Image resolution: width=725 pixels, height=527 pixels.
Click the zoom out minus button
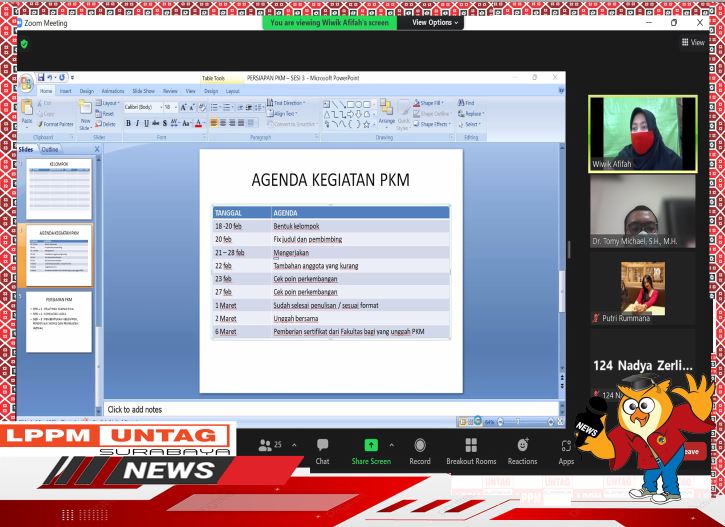[x=501, y=422]
